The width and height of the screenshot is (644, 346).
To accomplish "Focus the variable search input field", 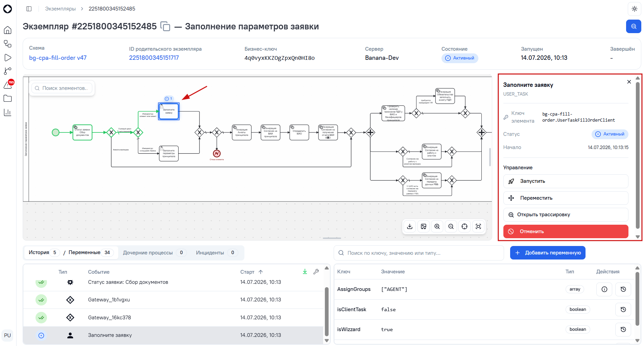I will [x=419, y=253].
